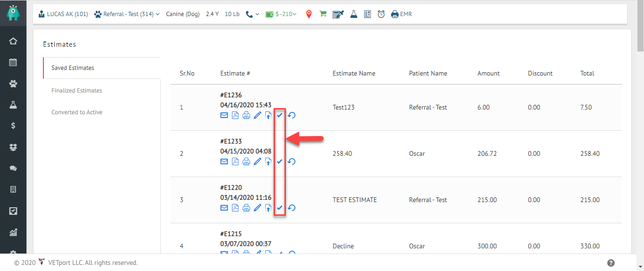
Task: Edit estimate #E1233 with pencil icon
Action: click(257, 161)
